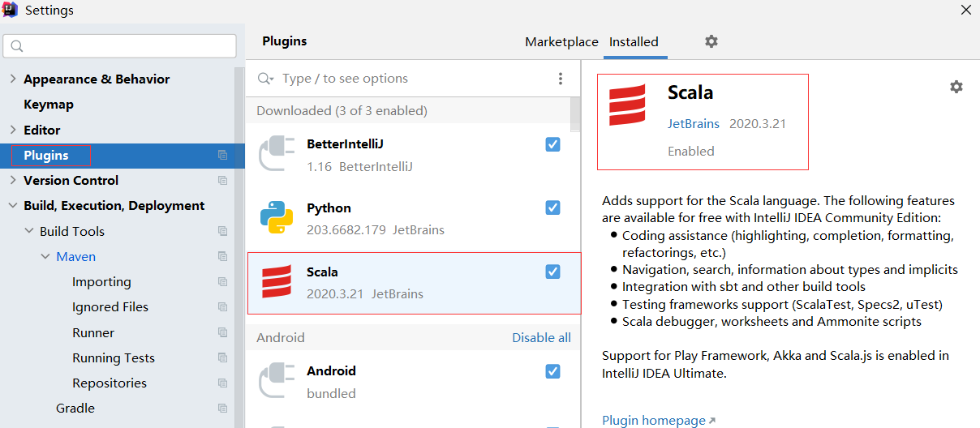Image resolution: width=980 pixels, height=428 pixels.
Task: Click the gear icon beside the Installed tab
Action: [x=711, y=41]
